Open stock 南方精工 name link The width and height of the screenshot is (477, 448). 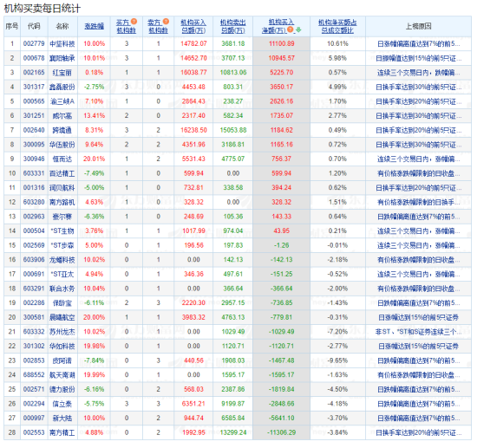point(62,432)
